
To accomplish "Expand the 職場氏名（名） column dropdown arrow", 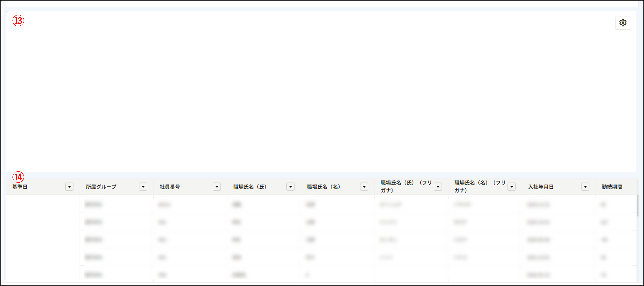I will click(364, 187).
